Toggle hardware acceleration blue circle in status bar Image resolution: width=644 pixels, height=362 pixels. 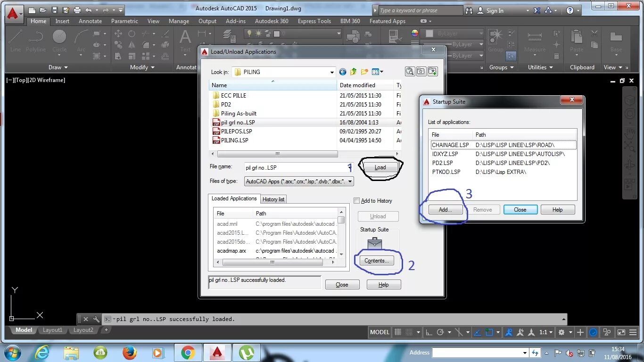594,332
